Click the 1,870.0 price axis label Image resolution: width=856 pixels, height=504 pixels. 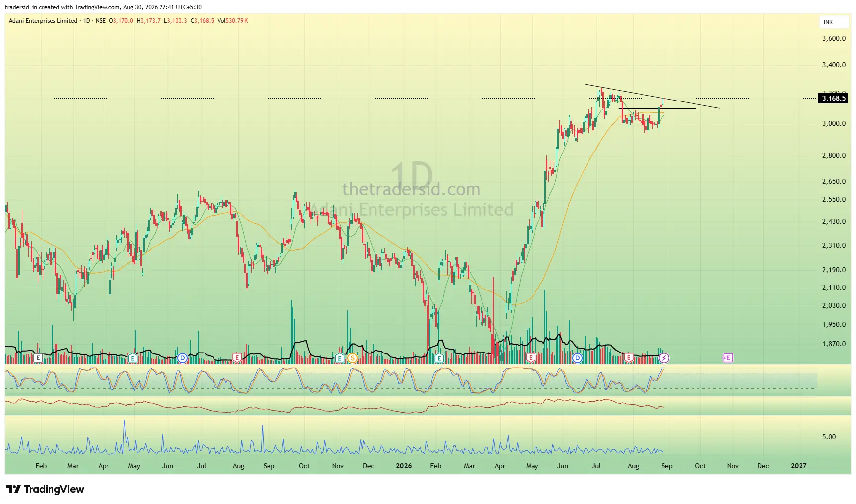coord(834,344)
